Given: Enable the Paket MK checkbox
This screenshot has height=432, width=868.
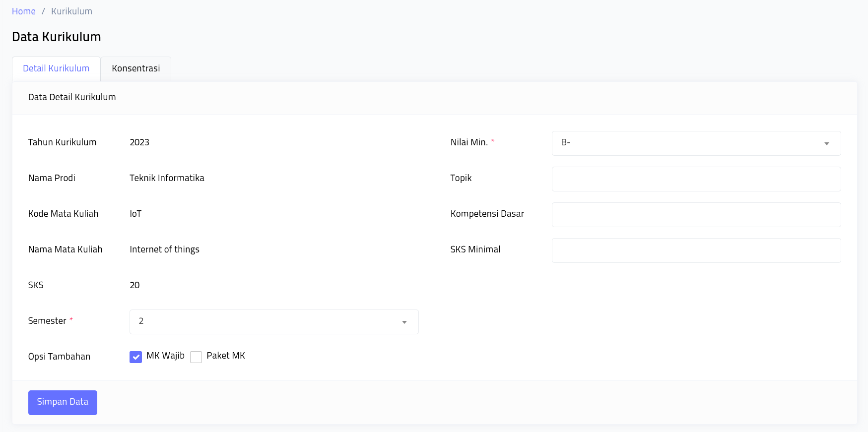Looking at the screenshot, I should coord(196,357).
